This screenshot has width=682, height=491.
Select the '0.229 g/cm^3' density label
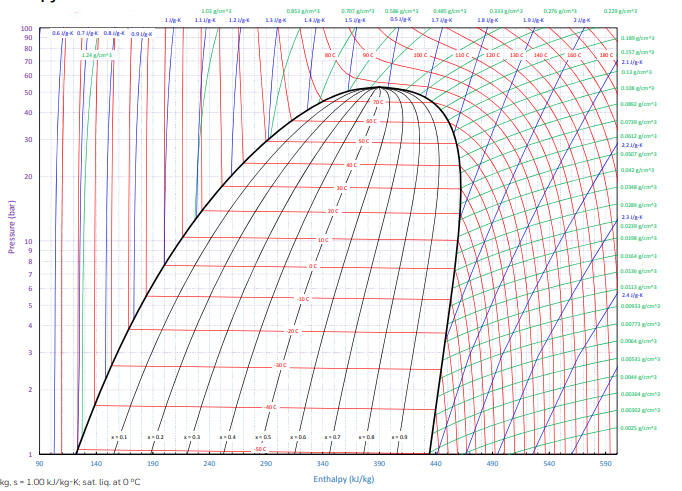pyautogui.click(x=620, y=11)
